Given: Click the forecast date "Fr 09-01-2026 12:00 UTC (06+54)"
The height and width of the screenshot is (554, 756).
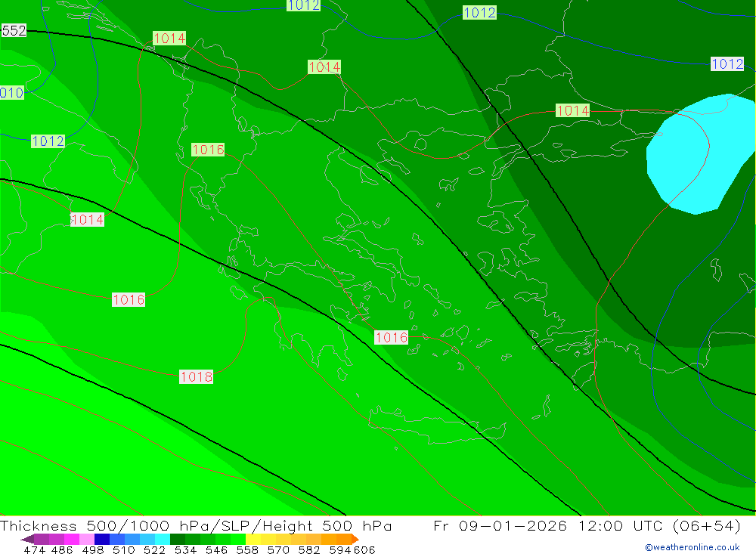Looking at the screenshot, I should tap(587, 525).
